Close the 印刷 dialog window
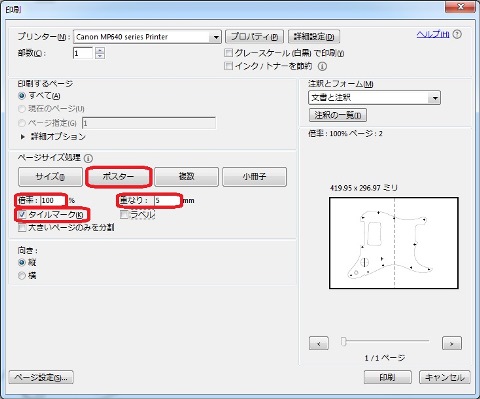Screen dimensions: 480x399 point(460,6)
